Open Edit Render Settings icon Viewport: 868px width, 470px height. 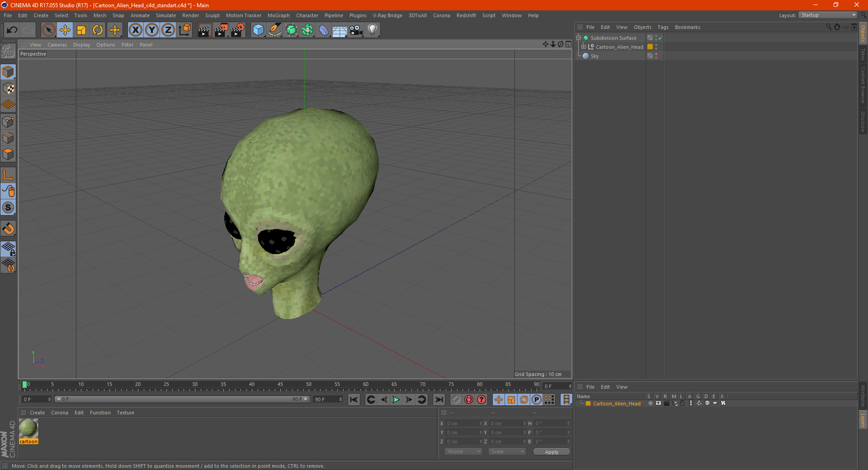tap(238, 30)
